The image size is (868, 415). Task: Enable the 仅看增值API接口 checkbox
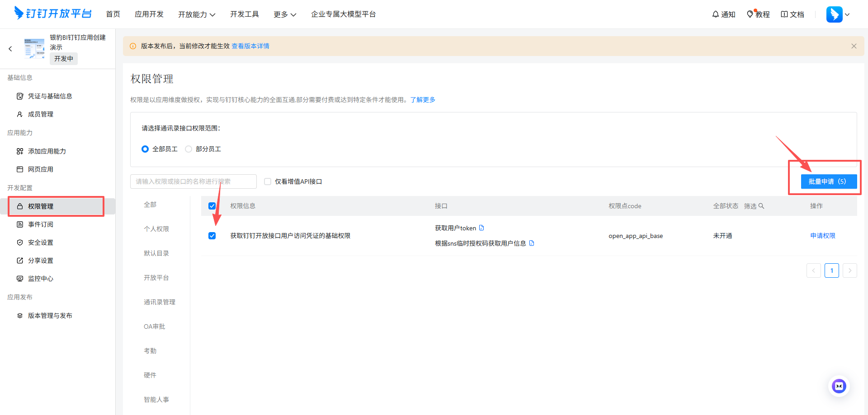pyautogui.click(x=268, y=181)
